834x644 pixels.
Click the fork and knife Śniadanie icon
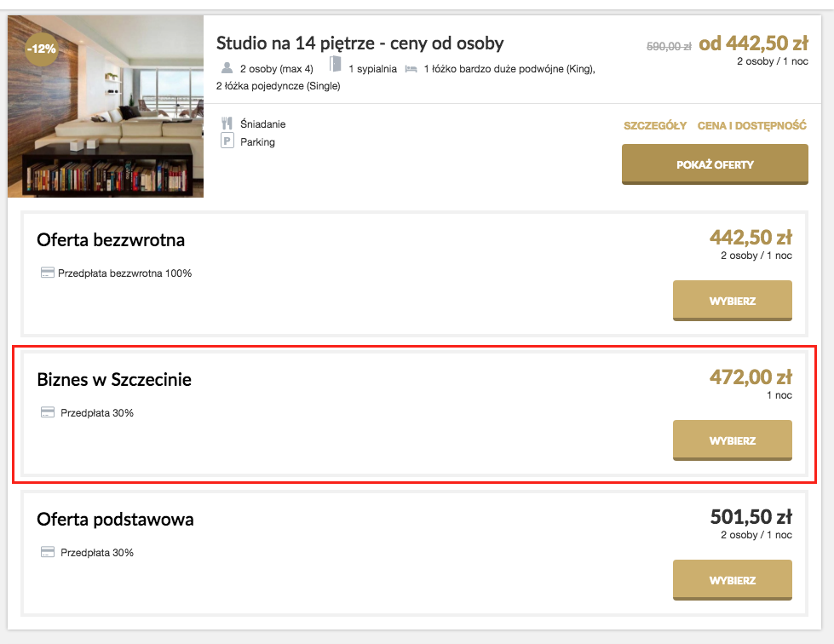click(227, 124)
